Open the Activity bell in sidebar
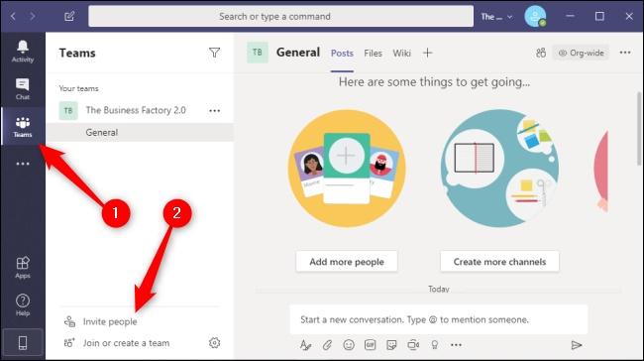644x361 pixels. coord(23,51)
